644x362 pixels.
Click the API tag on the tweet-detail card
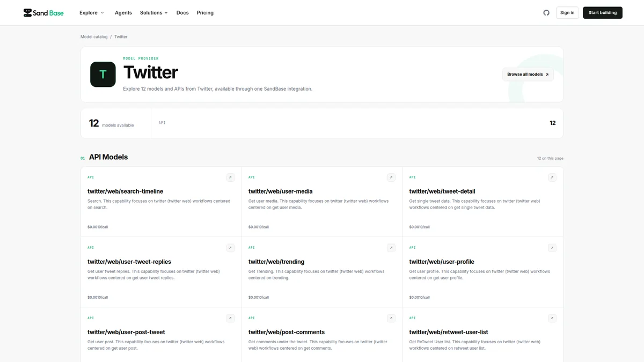(x=413, y=178)
